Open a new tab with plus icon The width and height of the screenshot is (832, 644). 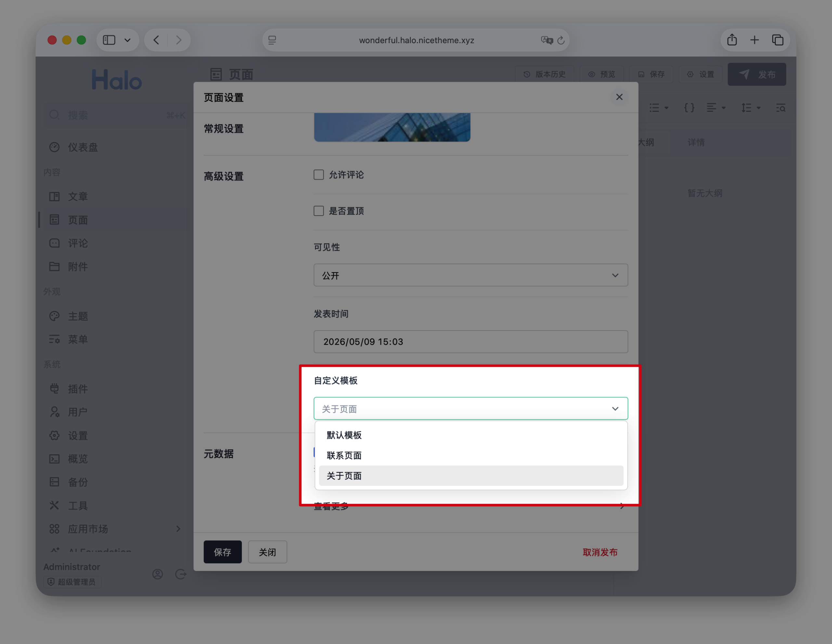coord(754,40)
